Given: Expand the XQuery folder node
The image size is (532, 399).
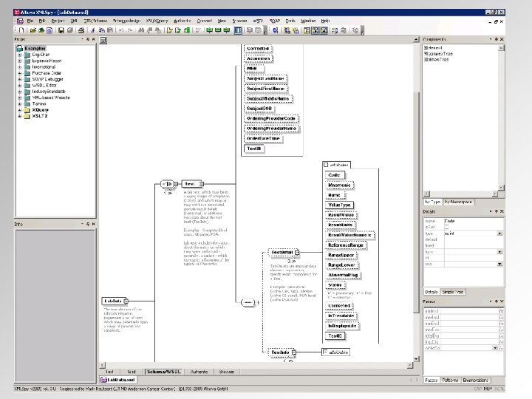Looking at the screenshot, I should pos(20,110).
